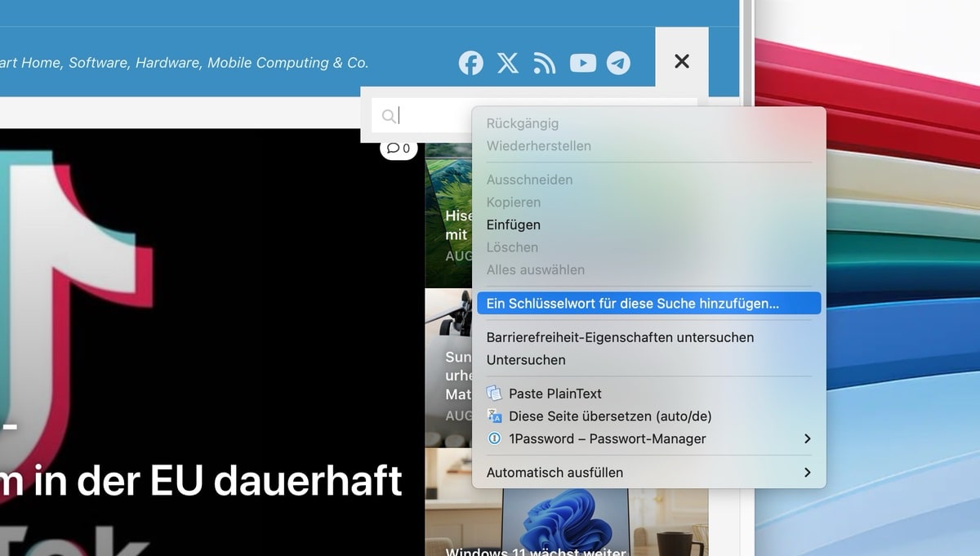Expand the Automatisch ausfüllen submenu

(x=807, y=472)
